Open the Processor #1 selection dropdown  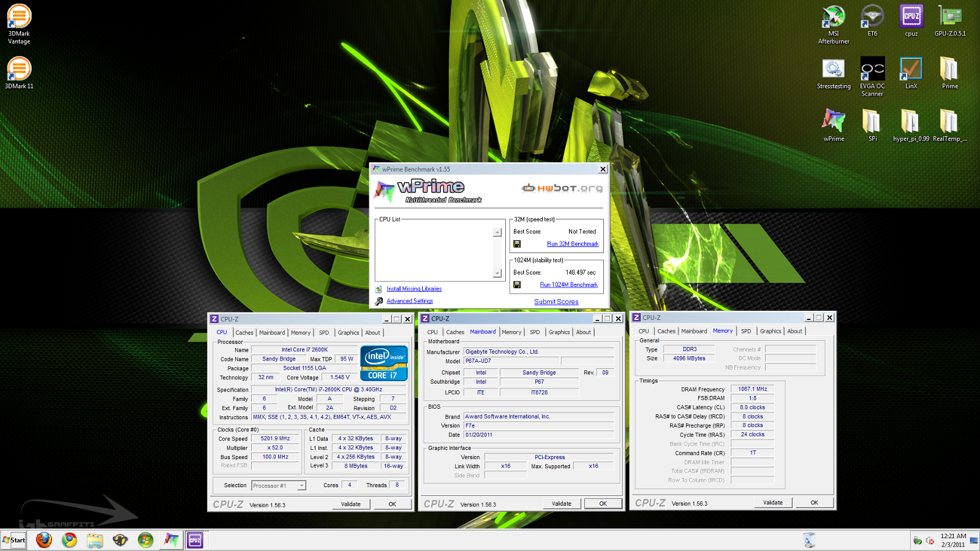[x=279, y=485]
